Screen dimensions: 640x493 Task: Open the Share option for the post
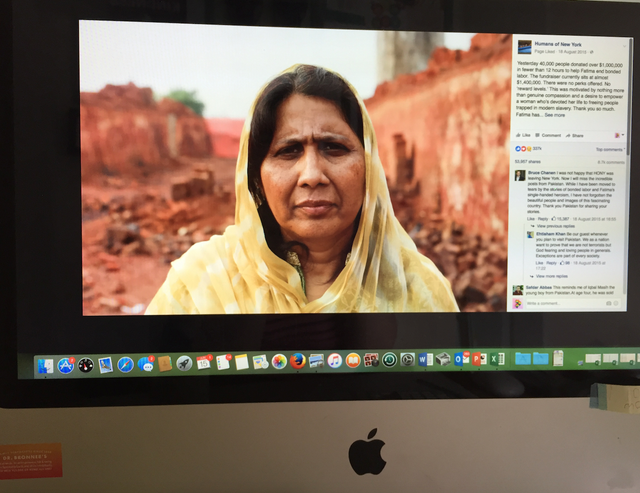coord(577,135)
